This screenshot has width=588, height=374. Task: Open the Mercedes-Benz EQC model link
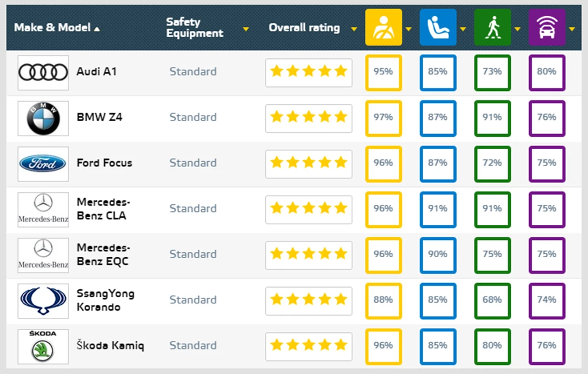tap(103, 254)
